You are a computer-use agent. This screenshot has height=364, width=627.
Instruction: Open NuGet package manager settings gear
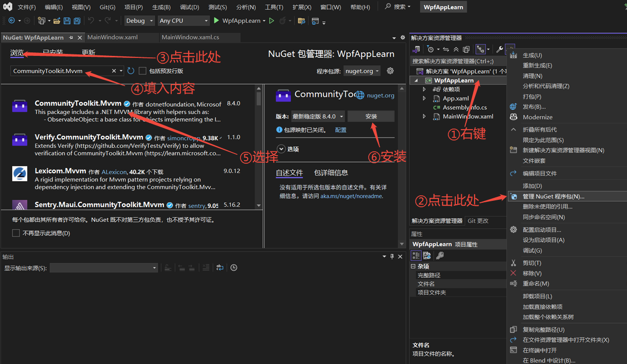pos(390,71)
